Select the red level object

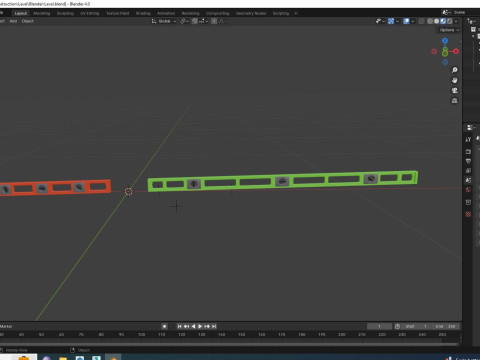[55, 188]
